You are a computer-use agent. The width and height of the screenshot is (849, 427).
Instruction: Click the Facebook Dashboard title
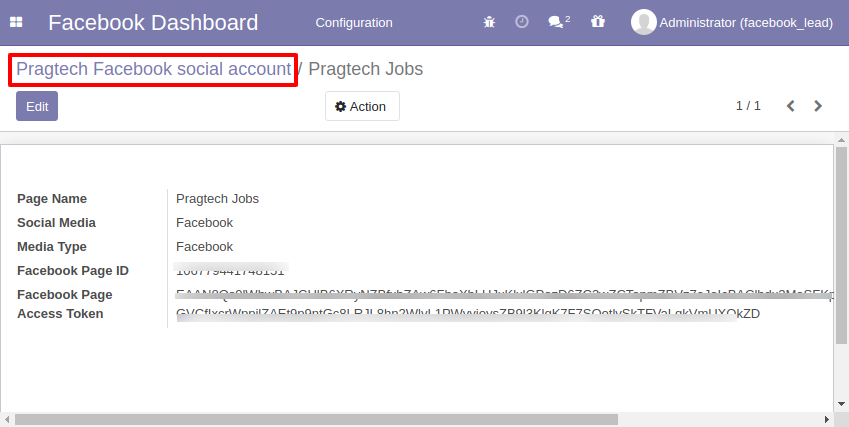pos(153,23)
